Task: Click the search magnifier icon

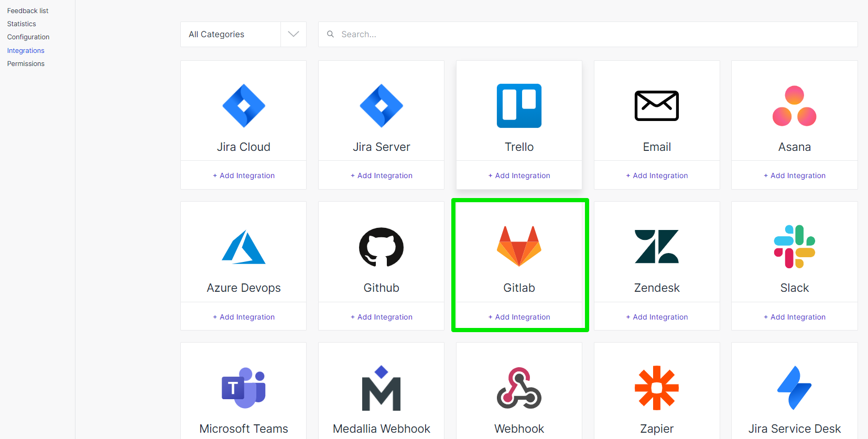Action: click(x=331, y=34)
